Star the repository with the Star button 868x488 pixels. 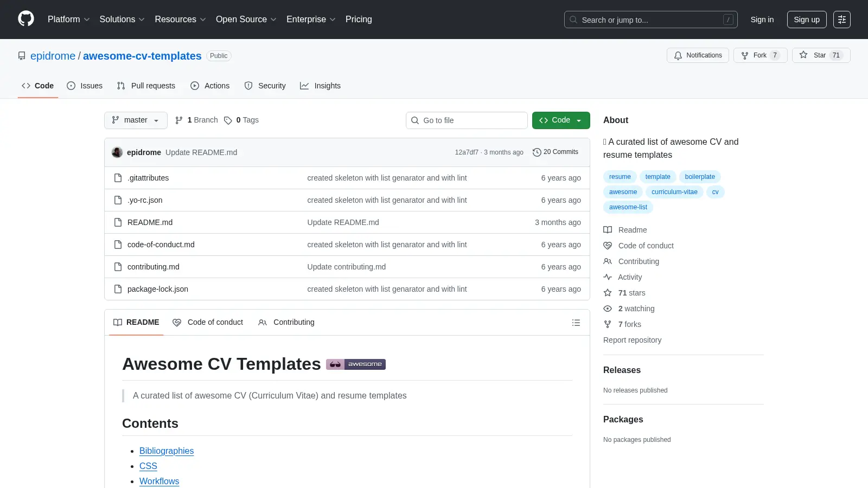point(821,55)
